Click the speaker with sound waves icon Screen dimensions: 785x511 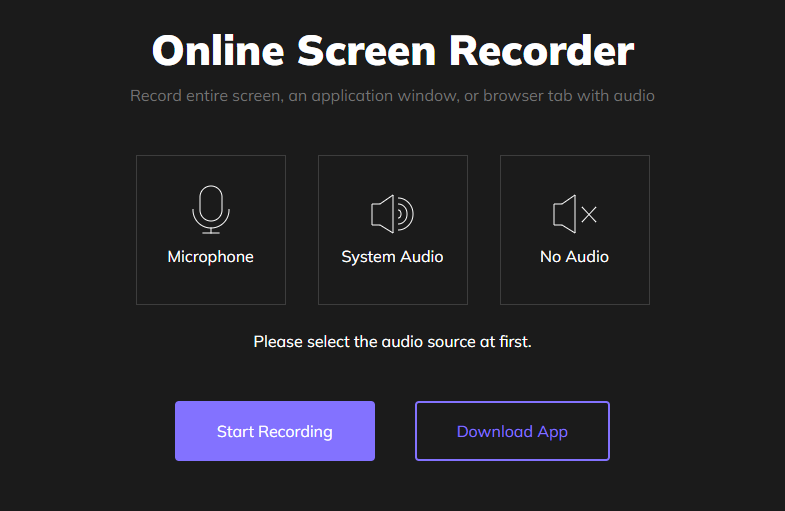coord(391,213)
